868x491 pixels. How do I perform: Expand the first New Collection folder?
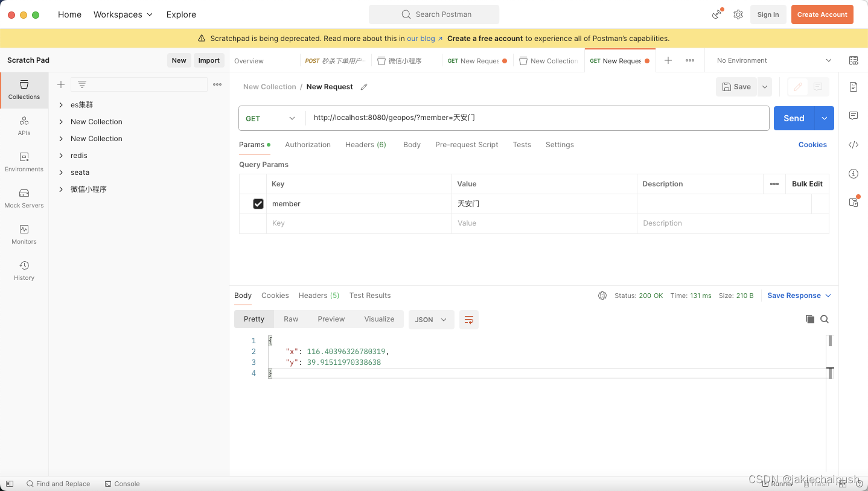click(x=61, y=122)
